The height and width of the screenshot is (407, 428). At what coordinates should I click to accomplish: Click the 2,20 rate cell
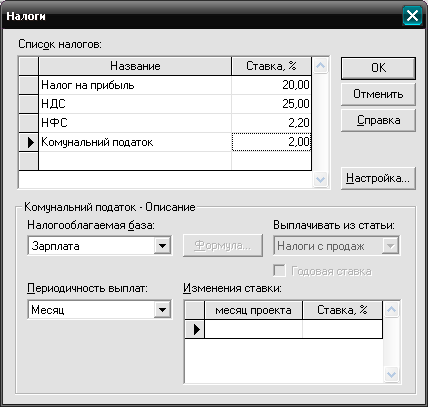pos(271,123)
